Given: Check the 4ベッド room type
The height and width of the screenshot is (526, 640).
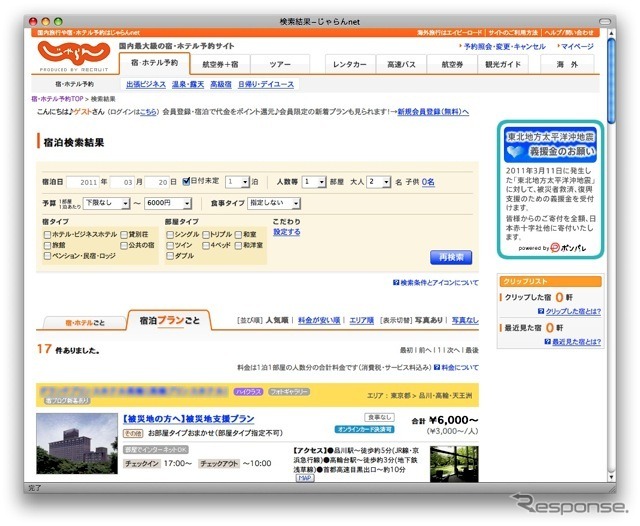Looking at the screenshot, I should coord(206,245).
